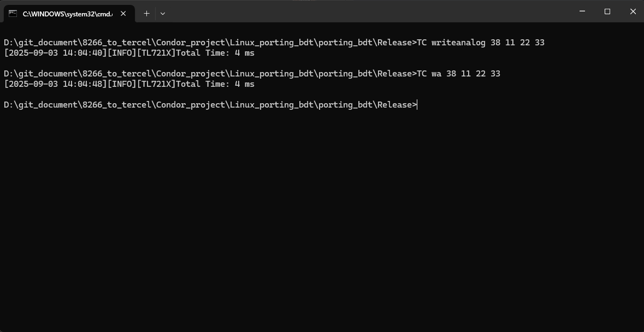
Task: Minimize the terminal window
Action: click(x=582, y=11)
